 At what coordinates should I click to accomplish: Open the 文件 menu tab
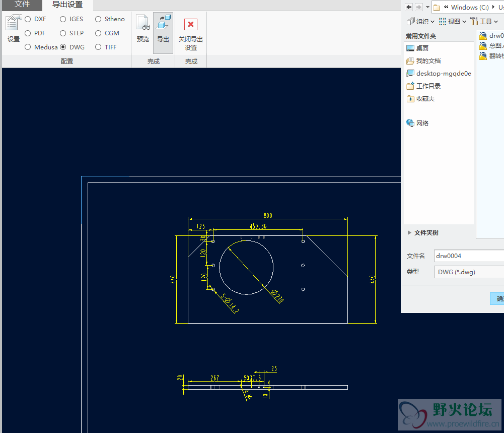click(x=22, y=5)
